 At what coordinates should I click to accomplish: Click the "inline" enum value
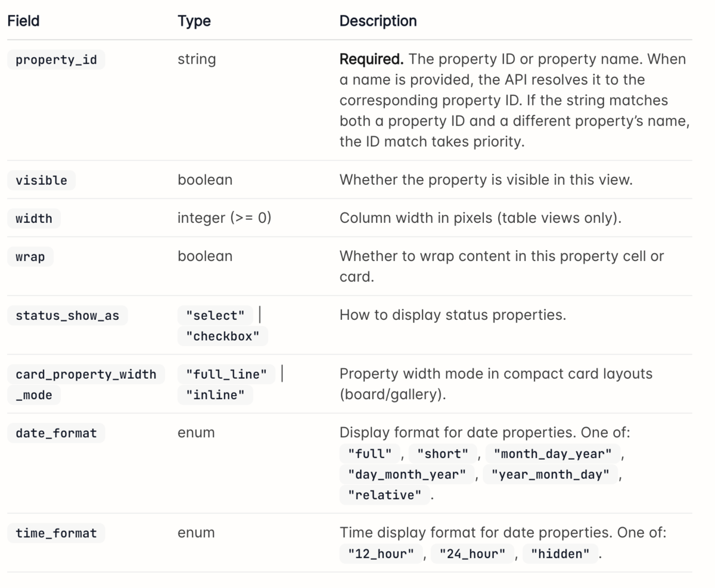click(x=215, y=395)
